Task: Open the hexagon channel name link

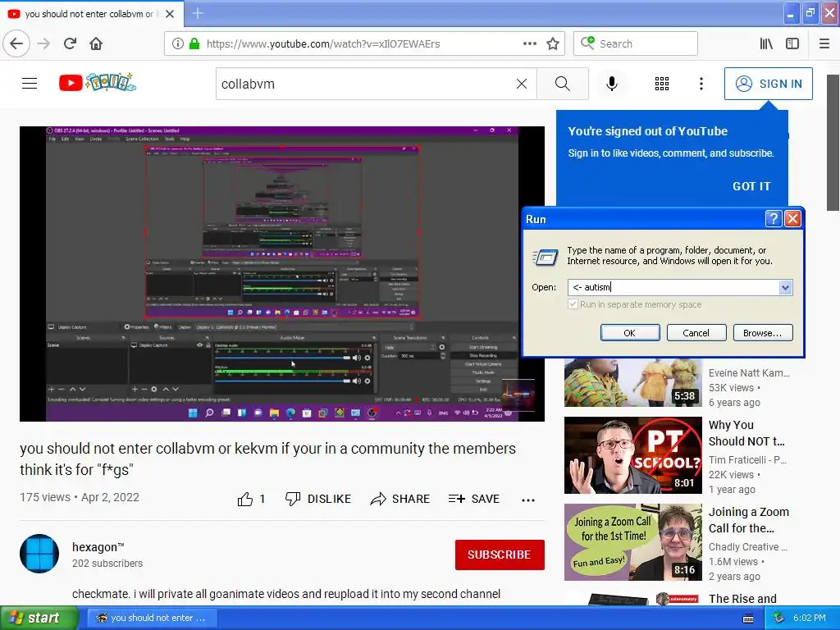Action: 98,547
